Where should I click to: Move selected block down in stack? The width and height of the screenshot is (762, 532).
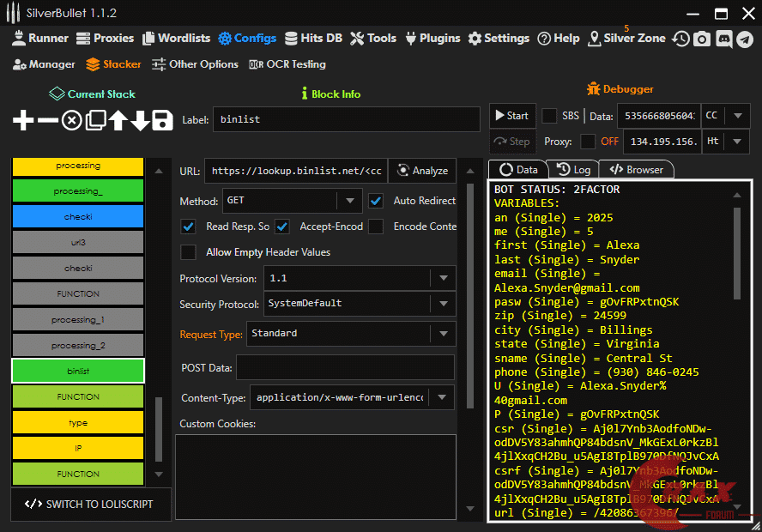[x=140, y=120]
